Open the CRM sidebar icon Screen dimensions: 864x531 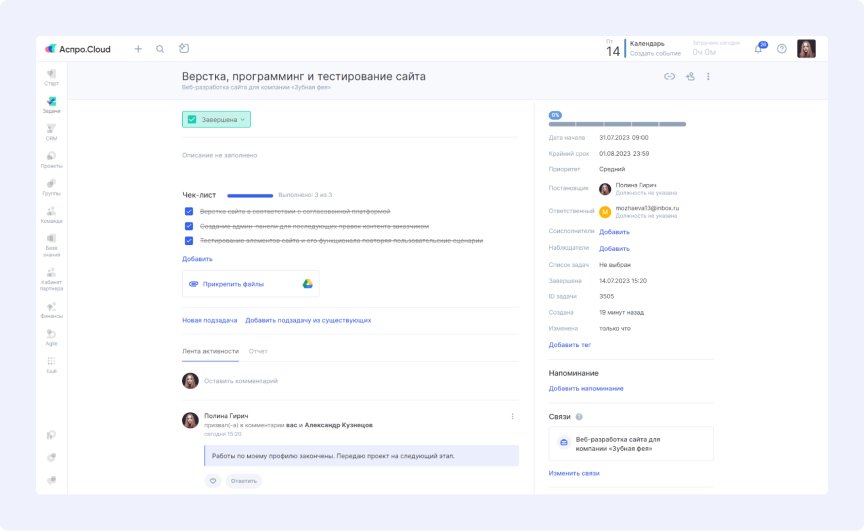coord(51,132)
